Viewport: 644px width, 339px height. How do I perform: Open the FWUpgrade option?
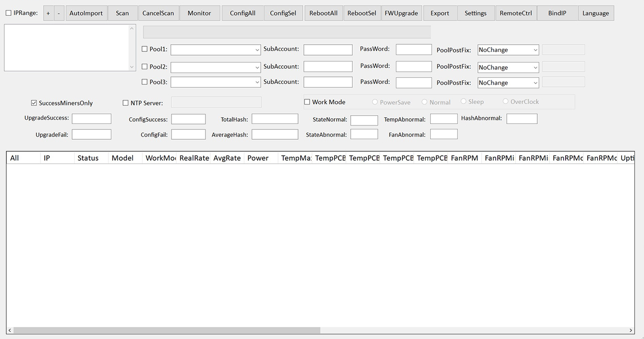[401, 13]
